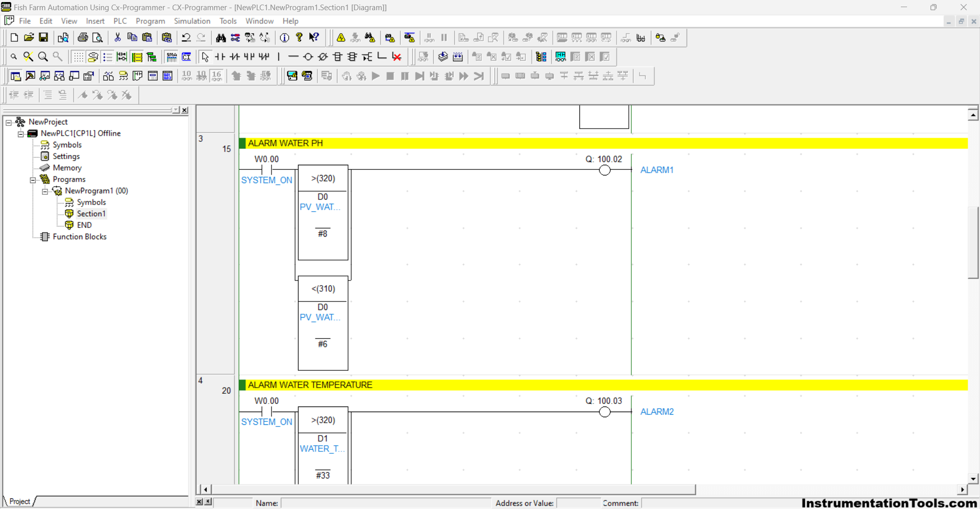Screen dimensions: 980x509
Task: Click the vertical scrollbar up arrow
Action: point(973,115)
